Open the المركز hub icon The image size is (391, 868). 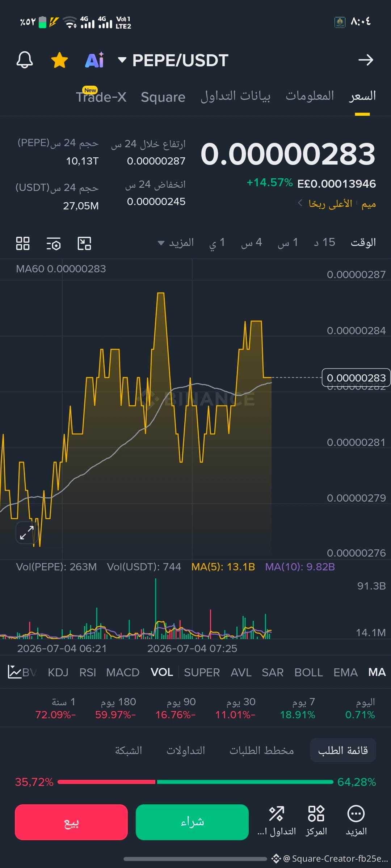point(316,821)
